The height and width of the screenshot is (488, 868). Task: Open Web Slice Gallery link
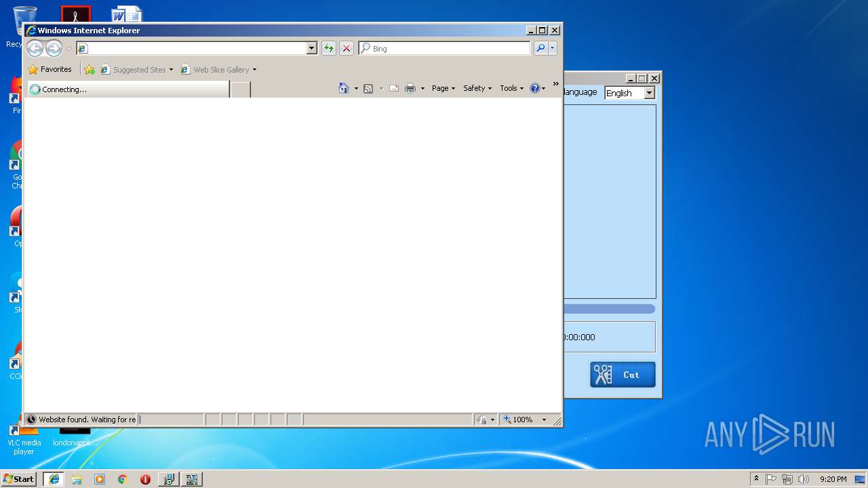[215, 69]
